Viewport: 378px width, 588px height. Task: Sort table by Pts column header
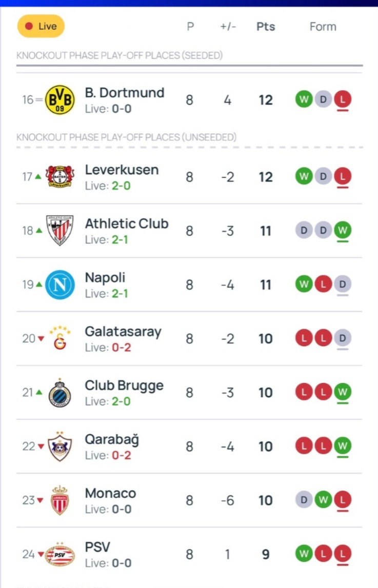pos(266,27)
